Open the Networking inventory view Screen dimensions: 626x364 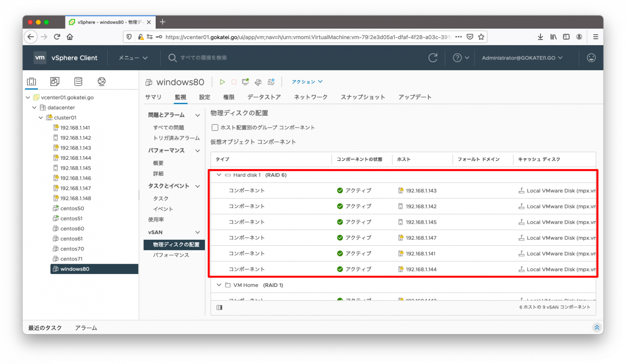tap(101, 81)
